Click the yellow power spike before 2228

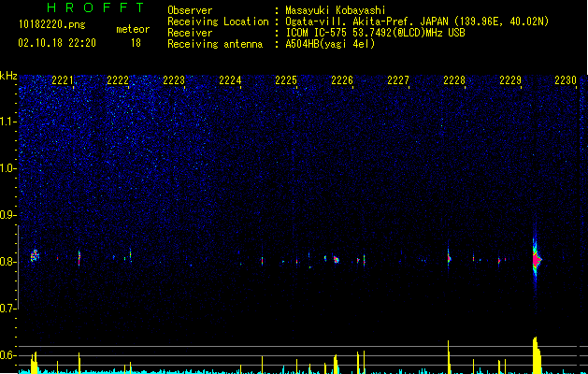click(449, 357)
